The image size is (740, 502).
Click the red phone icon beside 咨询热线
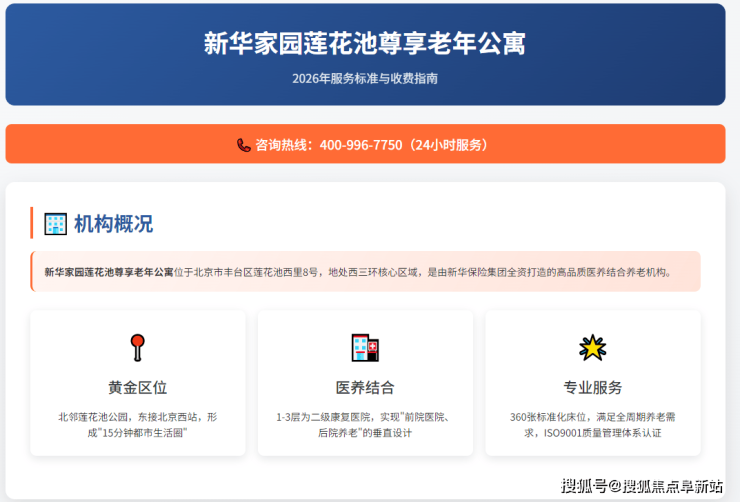[x=244, y=145]
